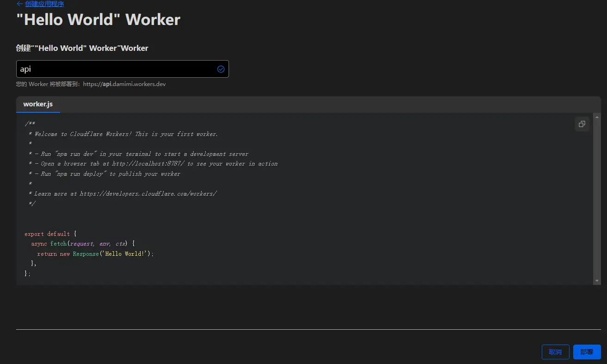This screenshot has height=364, width=607.
Task: Click the 部署 deploy button
Action: click(x=587, y=352)
